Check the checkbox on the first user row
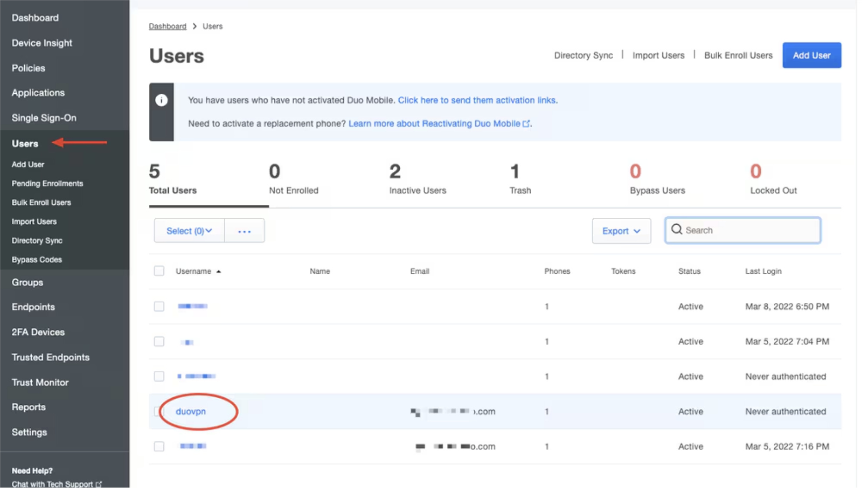The image size is (868, 488). point(159,306)
